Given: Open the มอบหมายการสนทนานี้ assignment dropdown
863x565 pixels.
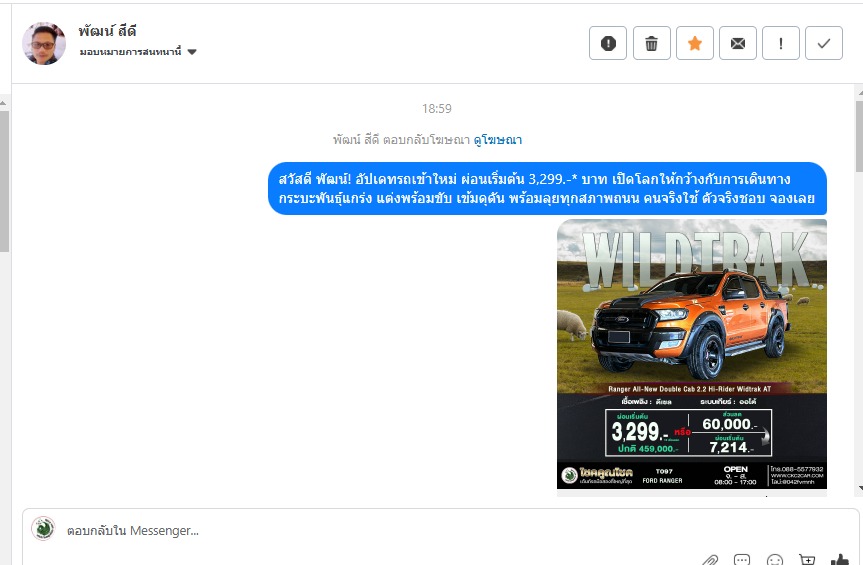Looking at the screenshot, I should pyautogui.click(x=138, y=52).
